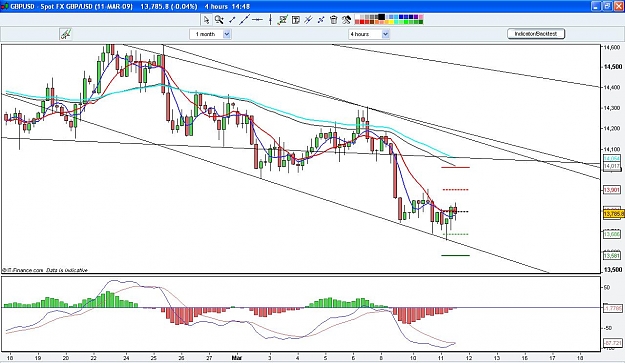Pick the dark green swatch at palette end

tap(421, 22)
